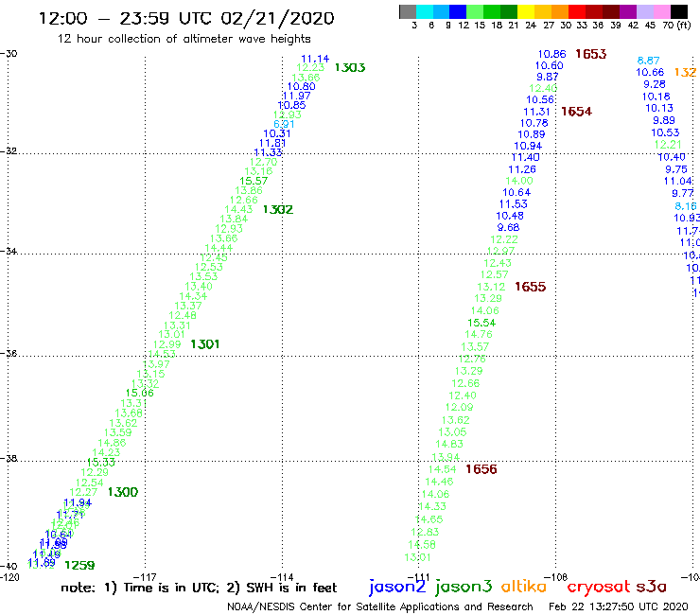Click the latitude axis label -34
The height and width of the screenshot is (615, 700).
9,251
